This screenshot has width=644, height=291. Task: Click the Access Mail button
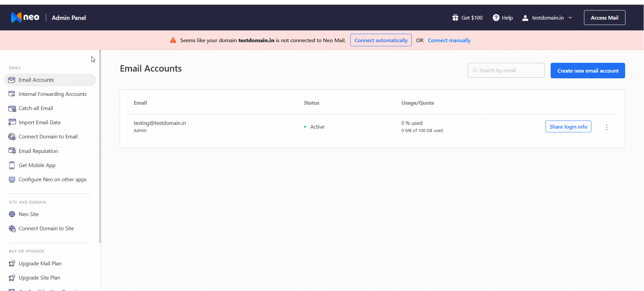tap(605, 18)
